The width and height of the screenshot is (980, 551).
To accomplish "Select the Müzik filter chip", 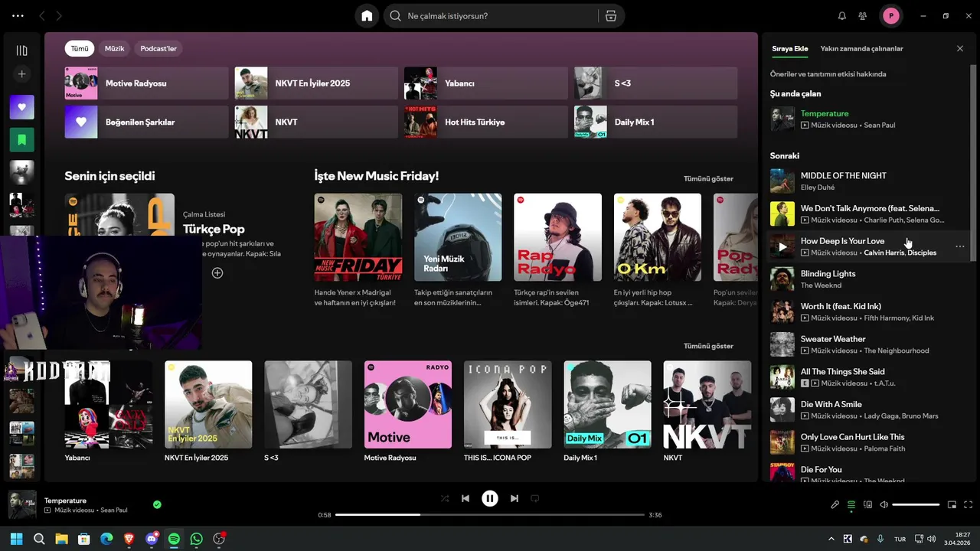I will [115, 49].
